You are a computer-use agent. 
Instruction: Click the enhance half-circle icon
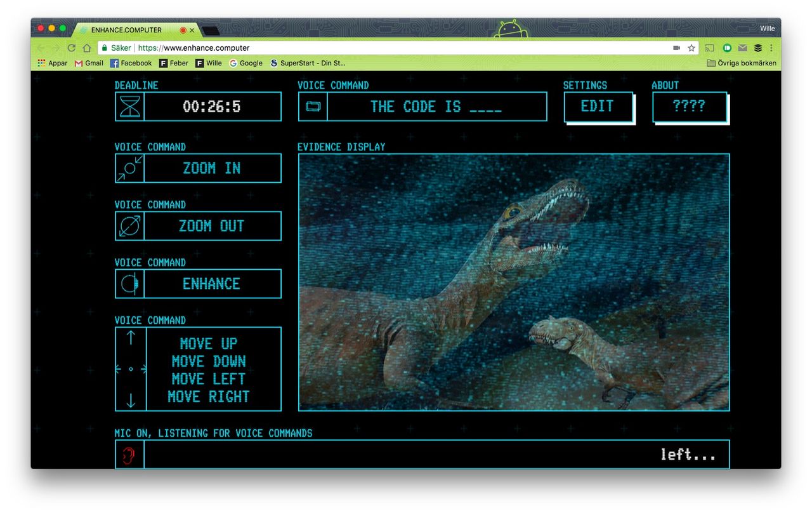click(130, 284)
